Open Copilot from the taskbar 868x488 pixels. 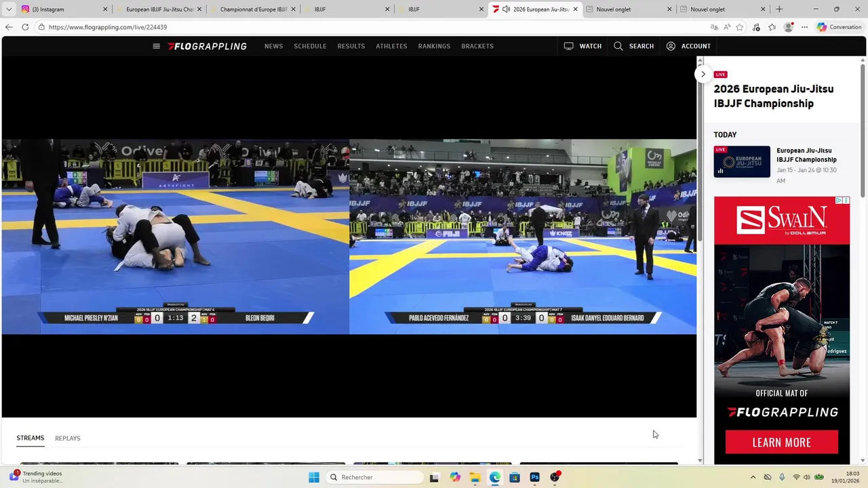[454, 477]
